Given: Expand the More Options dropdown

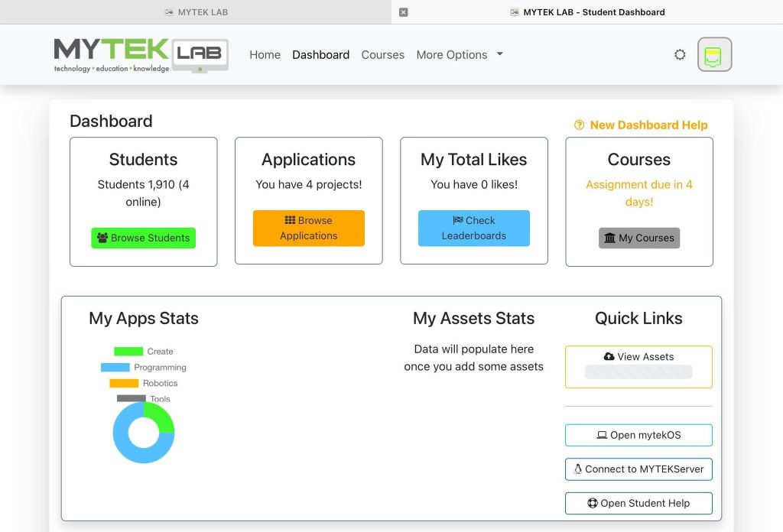Looking at the screenshot, I should [x=459, y=55].
